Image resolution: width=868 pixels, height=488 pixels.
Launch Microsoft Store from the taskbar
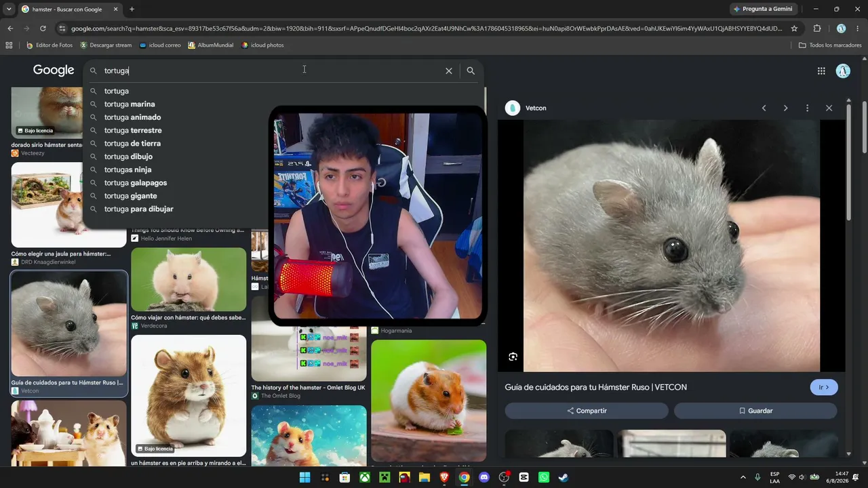344,477
